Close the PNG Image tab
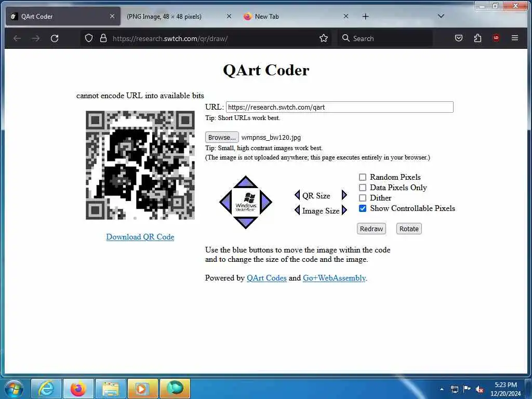This screenshot has height=399, width=532. coord(229,16)
